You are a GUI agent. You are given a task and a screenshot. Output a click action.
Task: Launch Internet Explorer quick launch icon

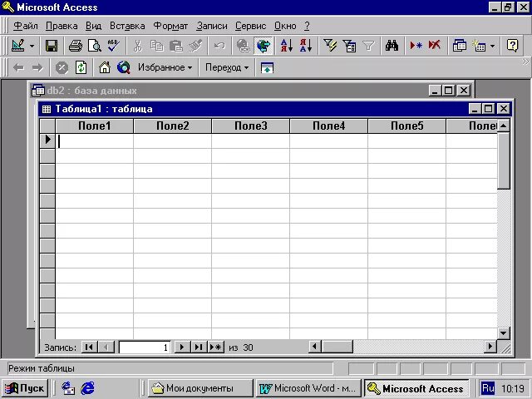coord(88,388)
